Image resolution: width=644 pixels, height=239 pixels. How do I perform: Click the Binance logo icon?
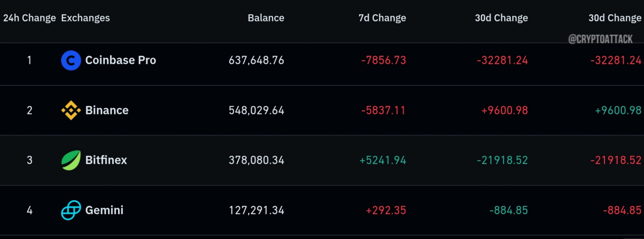[x=71, y=110]
